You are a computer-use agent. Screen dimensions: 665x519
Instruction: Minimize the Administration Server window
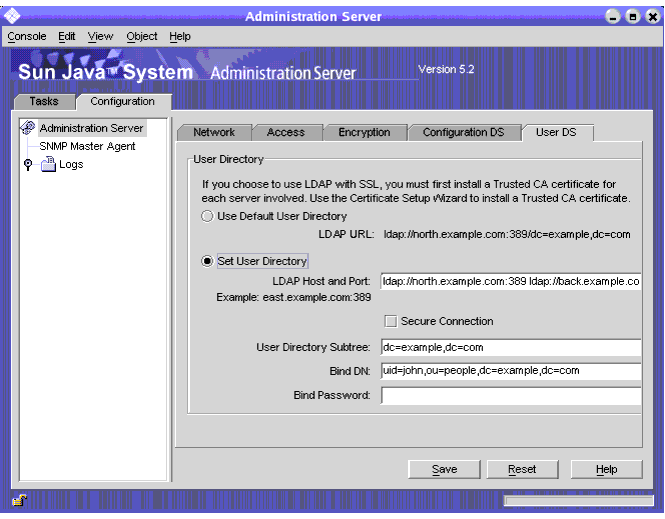coord(612,17)
